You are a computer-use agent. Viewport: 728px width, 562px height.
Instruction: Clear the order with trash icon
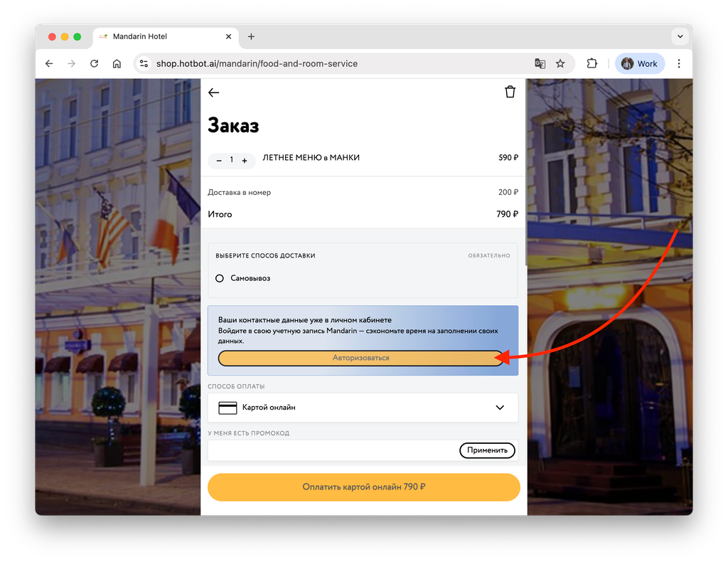(510, 92)
